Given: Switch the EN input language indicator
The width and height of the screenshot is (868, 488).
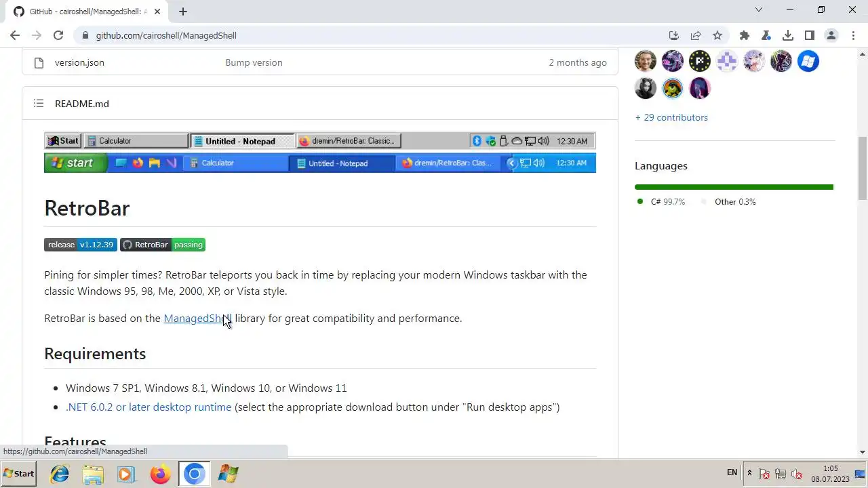Looking at the screenshot, I should [x=732, y=472].
